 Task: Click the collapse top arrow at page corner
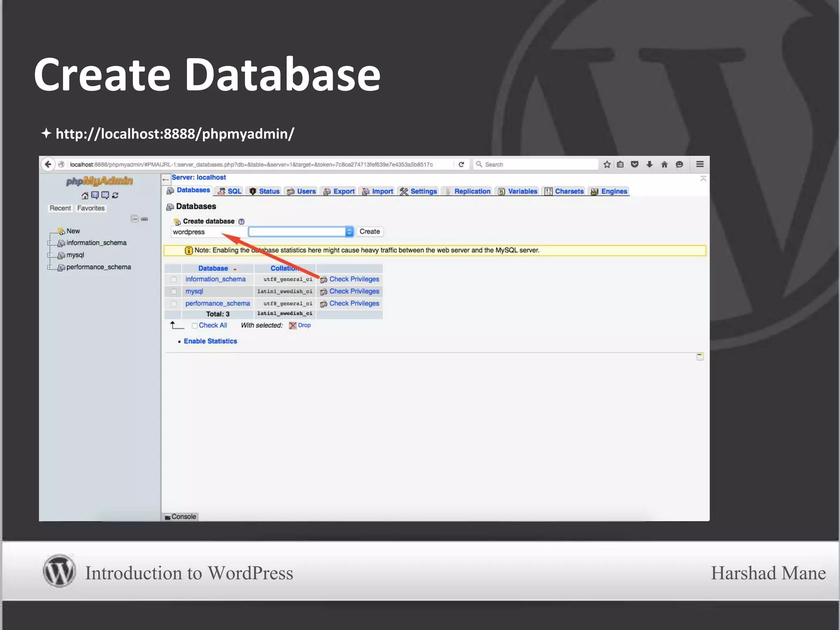(x=703, y=178)
